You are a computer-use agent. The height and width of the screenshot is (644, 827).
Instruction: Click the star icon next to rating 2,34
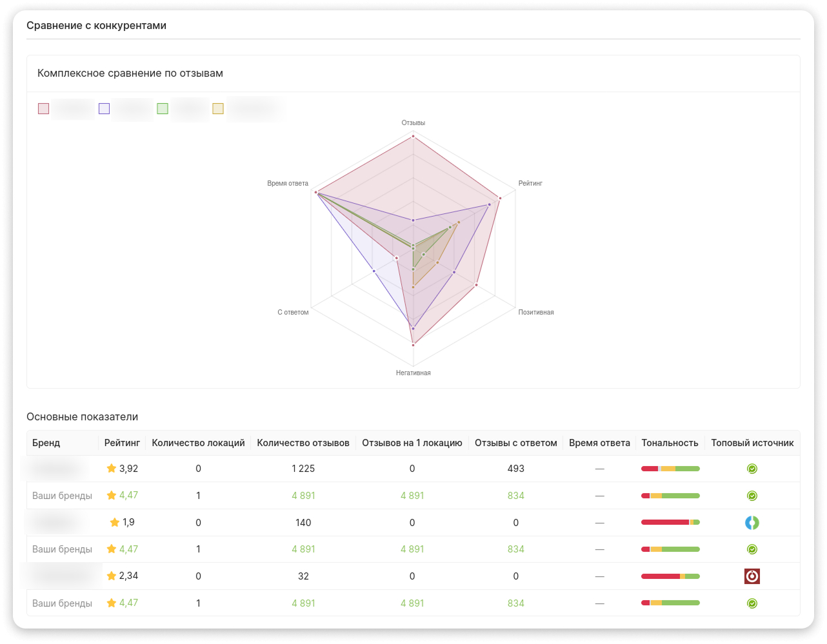coord(112,576)
